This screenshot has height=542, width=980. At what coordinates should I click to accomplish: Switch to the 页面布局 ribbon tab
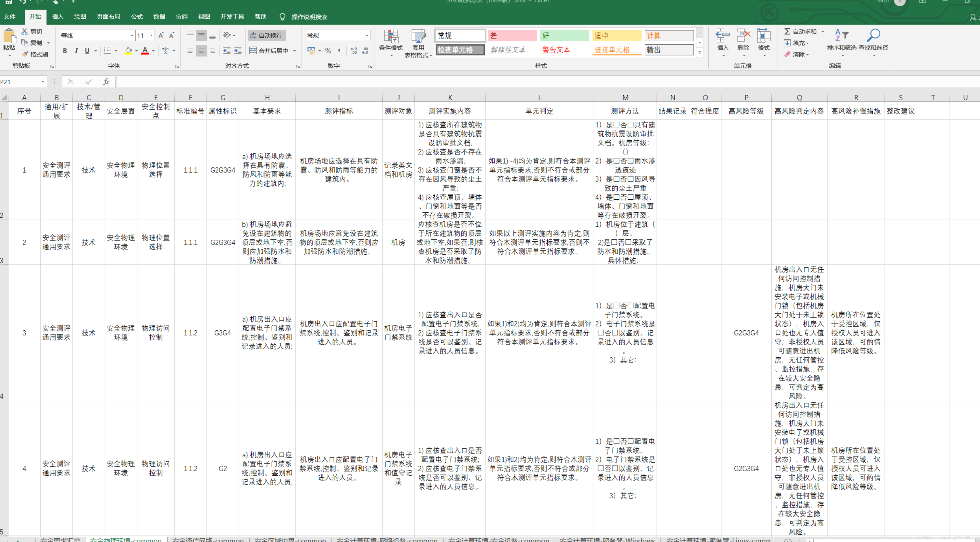point(108,17)
